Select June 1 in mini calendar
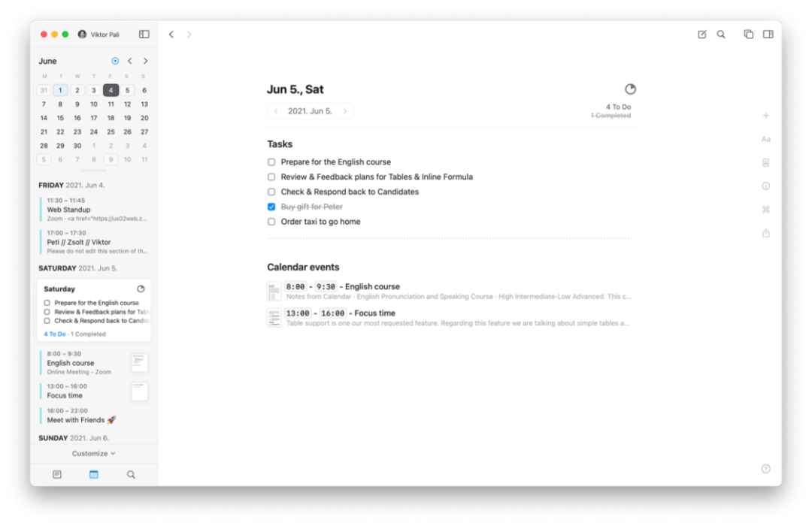Viewport: 812px width, 526px height. click(x=60, y=90)
